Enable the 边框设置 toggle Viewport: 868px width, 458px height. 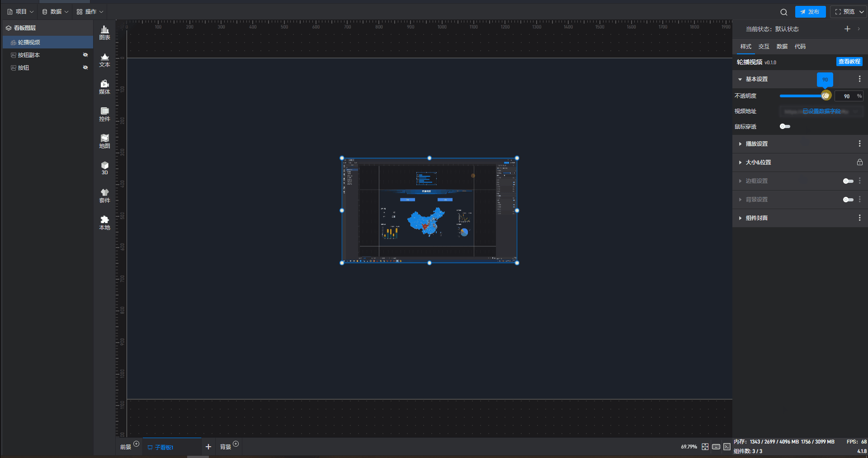[x=848, y=181]
